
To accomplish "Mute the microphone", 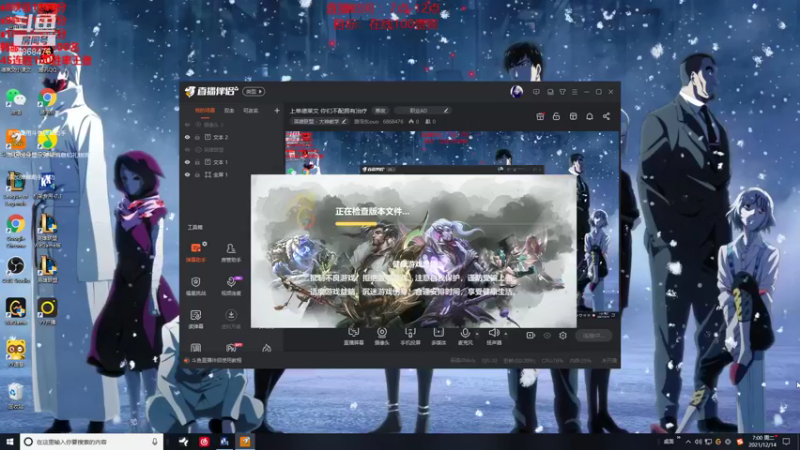I will [465, 334].
